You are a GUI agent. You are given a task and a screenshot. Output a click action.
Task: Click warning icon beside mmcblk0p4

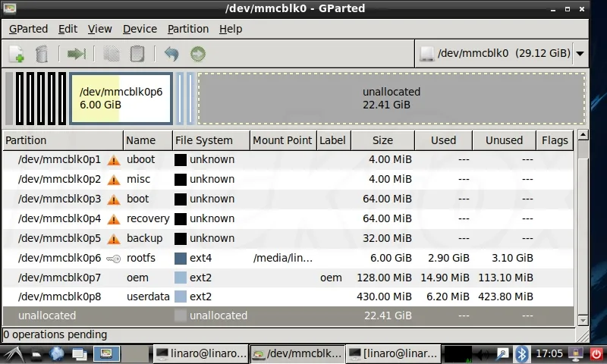pos(113,219)
